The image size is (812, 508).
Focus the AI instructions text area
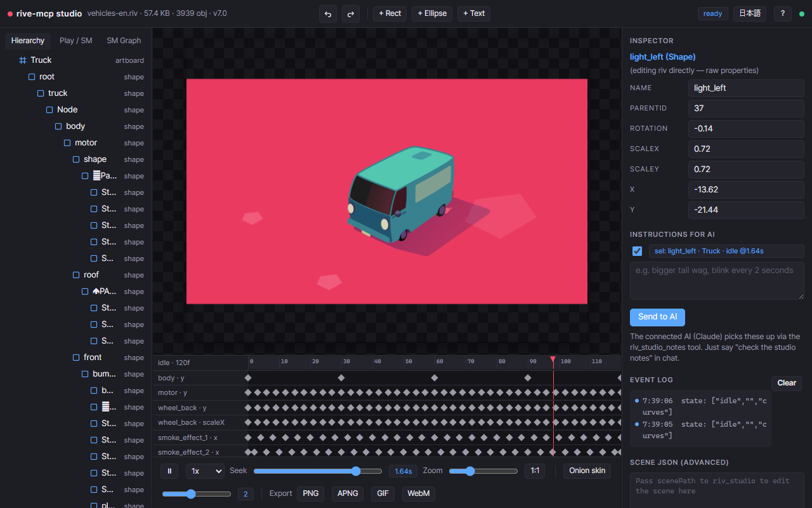pyautogui.click(x=717, y=281)
